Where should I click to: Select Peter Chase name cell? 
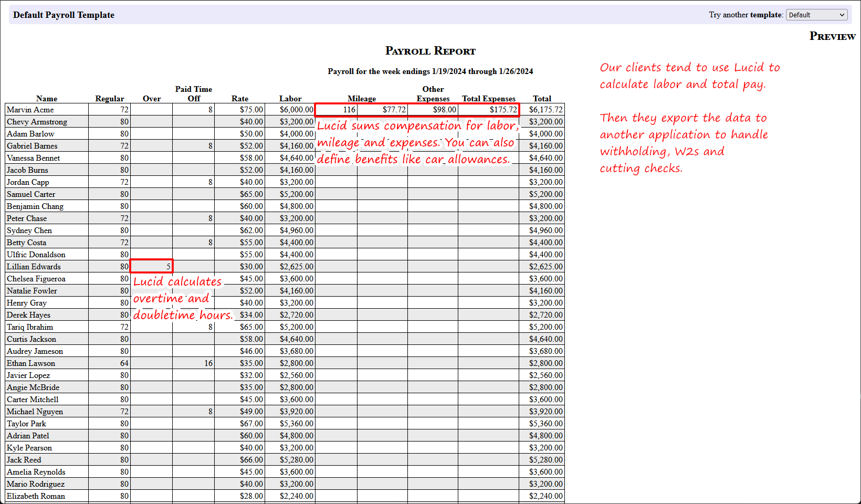point(47,218)
